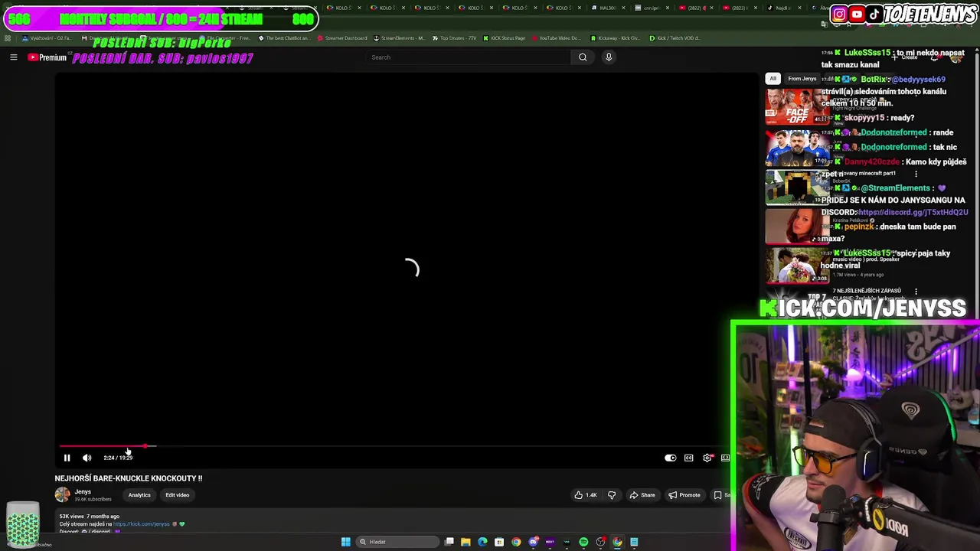
Task: Open the Minecraft recommended video thumbnail
Action: point(797,187)
